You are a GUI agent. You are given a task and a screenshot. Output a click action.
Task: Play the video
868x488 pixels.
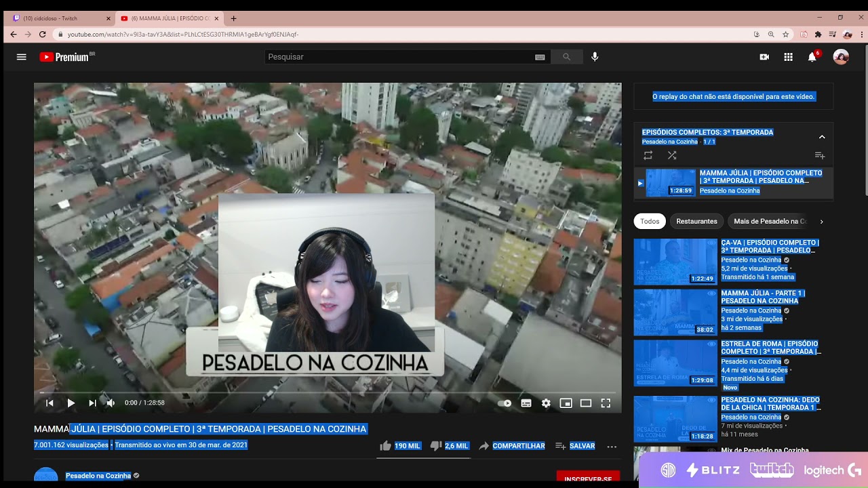coord(71,403)
